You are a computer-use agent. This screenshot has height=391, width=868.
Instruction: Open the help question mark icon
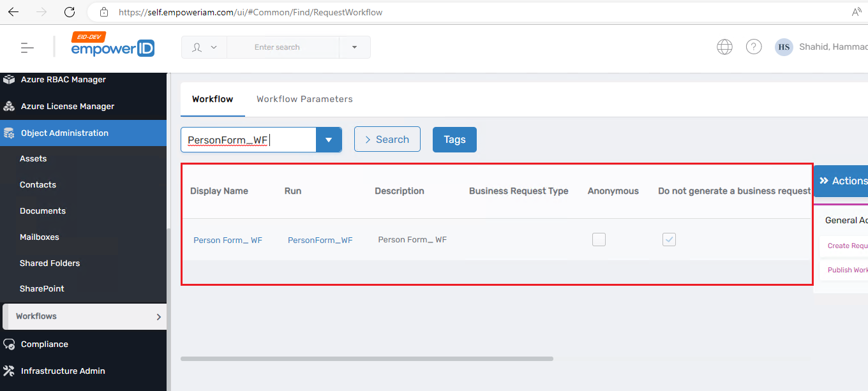tap(754, 47)
